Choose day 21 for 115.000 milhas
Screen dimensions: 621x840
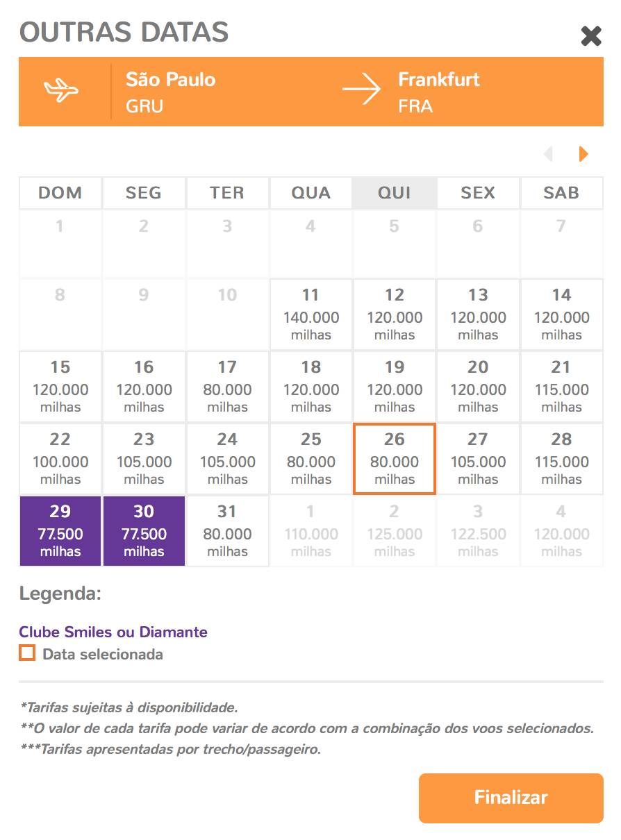pyautogui.click(x=561, y=387)
